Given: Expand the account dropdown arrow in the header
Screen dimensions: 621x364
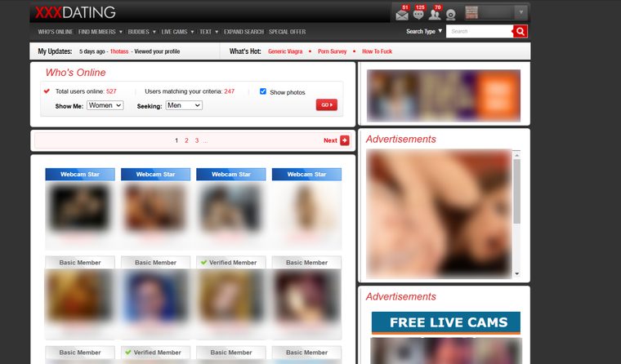Looking at the screenshot, I should pyautogui.click(x=521, y=12).
